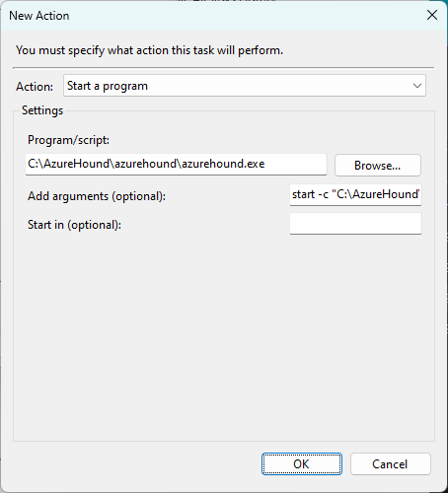Click the 'Program/script:' label

click(x=68, y=140)
